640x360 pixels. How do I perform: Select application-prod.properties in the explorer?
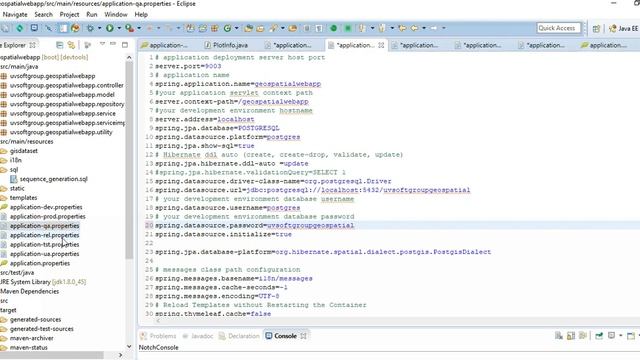(47, 217)
